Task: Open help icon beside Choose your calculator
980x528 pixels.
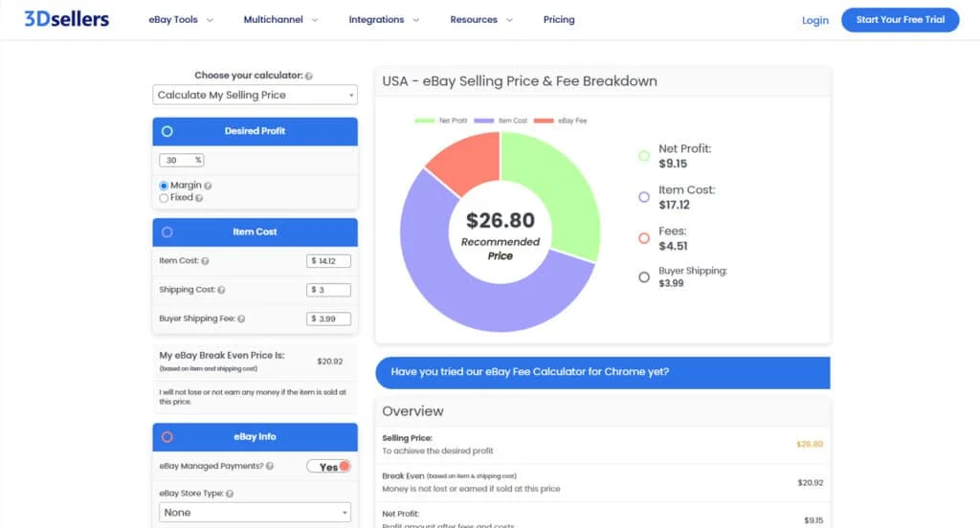Action: [x=309, y=76]
